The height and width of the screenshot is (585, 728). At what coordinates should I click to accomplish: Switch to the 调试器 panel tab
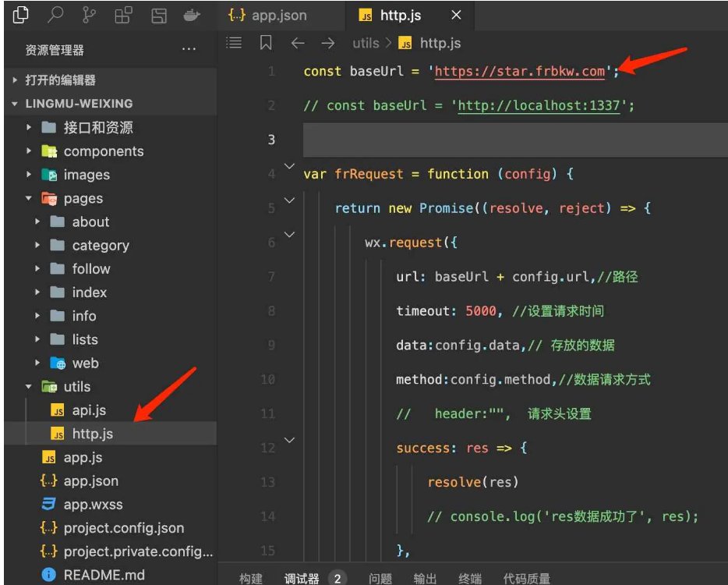[x=302, y=579]
